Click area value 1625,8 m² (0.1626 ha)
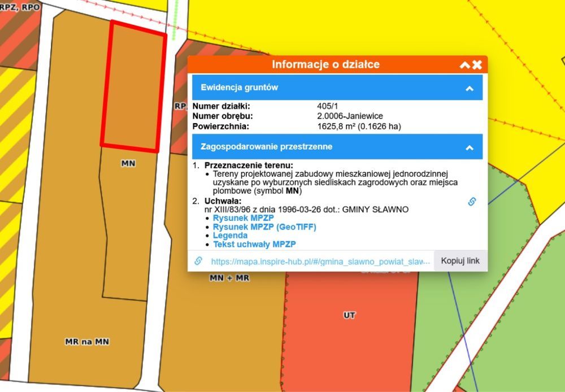 coord(359,127)
